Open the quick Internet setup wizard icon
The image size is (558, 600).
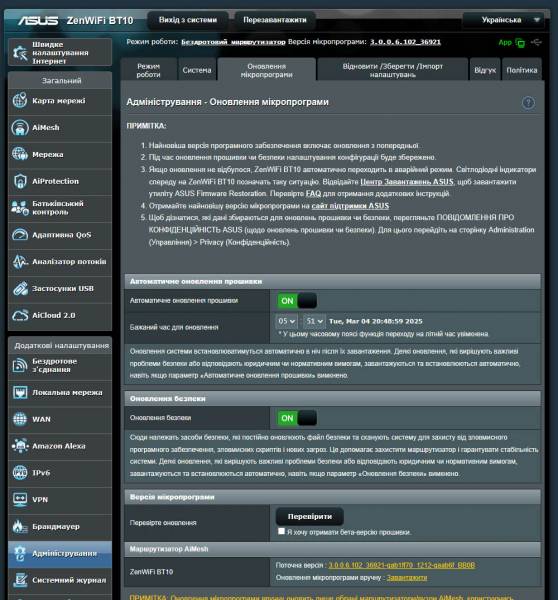click(20, 52)
